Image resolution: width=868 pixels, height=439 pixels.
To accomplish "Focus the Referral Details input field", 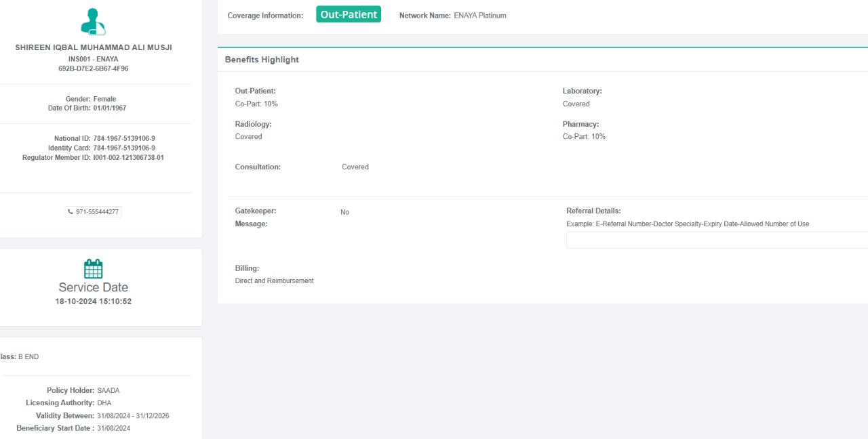I will [x=716, y=241].
